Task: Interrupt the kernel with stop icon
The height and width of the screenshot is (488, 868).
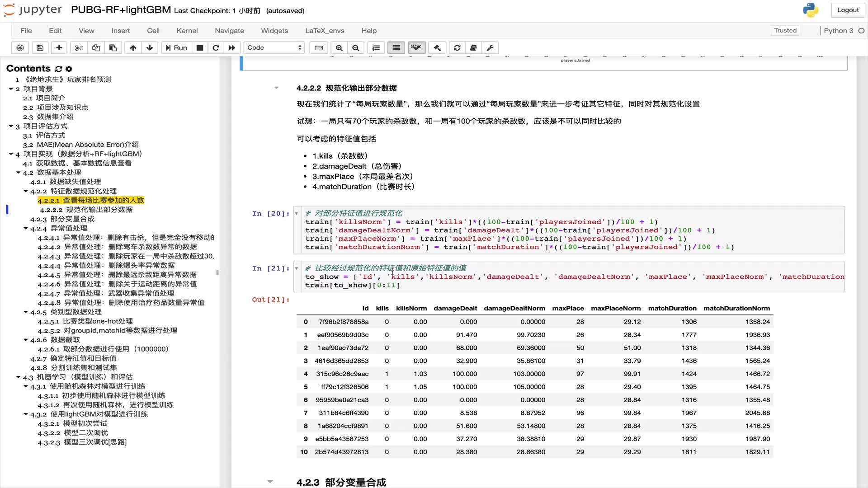Action: (200, 48)
